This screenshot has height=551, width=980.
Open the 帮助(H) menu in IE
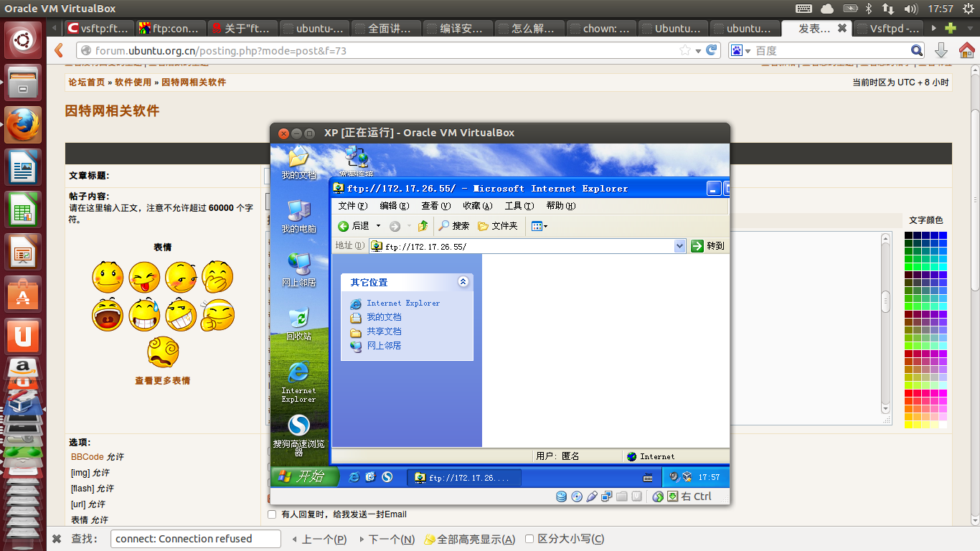561,206
